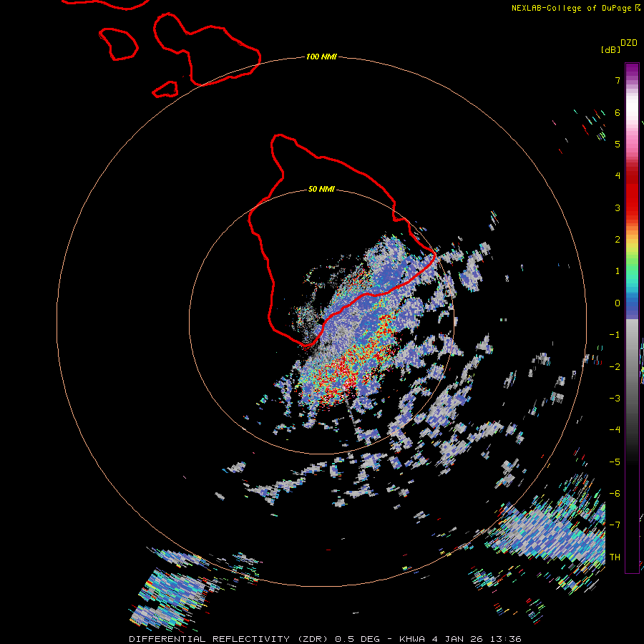The image size is (644, 644).
Task: Click the "[dB]" units label
Action: [611, 49]
